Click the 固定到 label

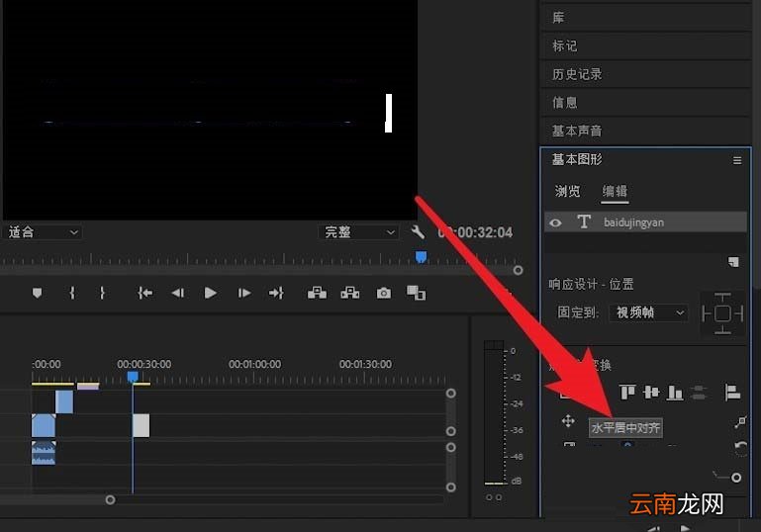(x=578, y=312)
